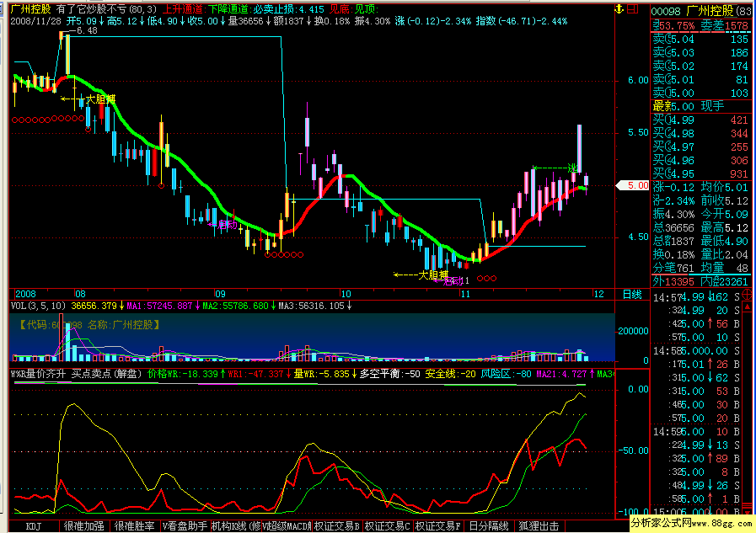Click the red up-arrow of the trade list scrollbar
756x533 pixels.
click(748, 306)
